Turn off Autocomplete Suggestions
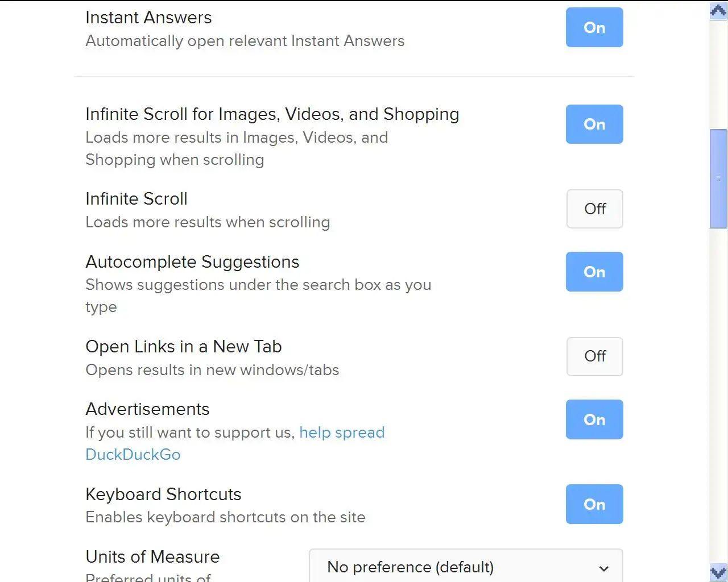 click(x=594, y=272)
